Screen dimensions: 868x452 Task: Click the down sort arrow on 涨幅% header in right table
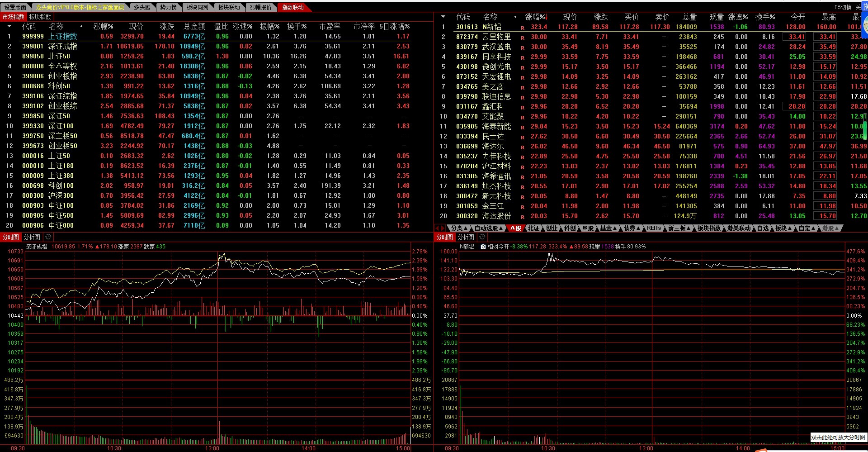pos(547,17)
